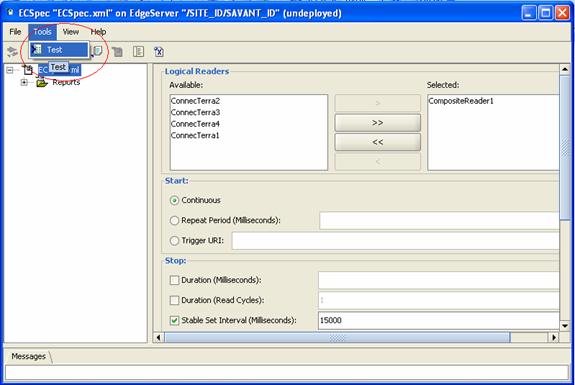Click inside the Messages text area

click(x=287, y=373)
